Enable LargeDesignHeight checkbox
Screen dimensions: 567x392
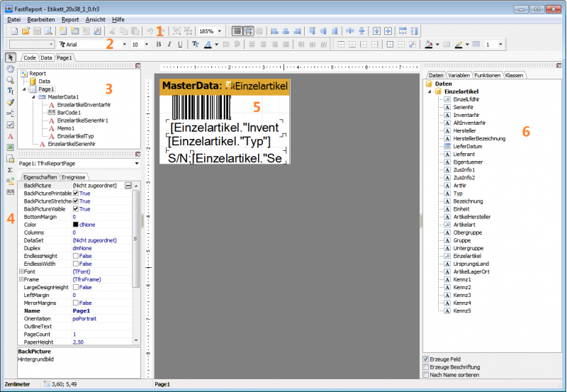click(76, 287)
